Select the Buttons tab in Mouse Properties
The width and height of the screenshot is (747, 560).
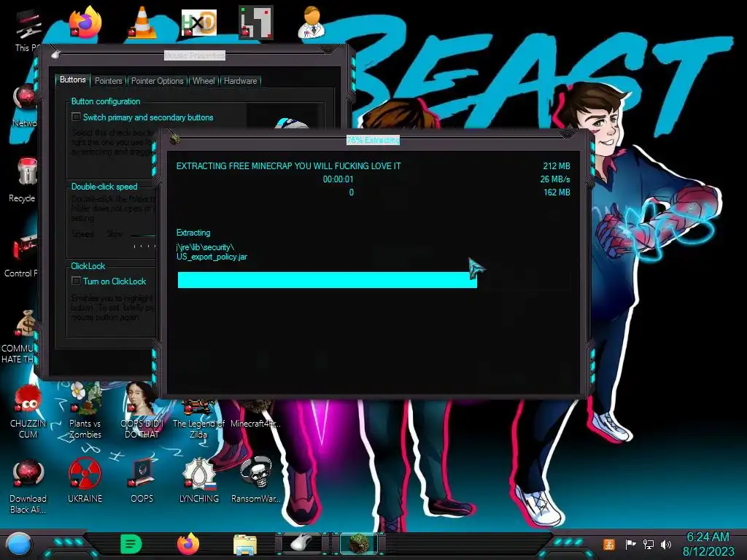(x=72, y=80)
